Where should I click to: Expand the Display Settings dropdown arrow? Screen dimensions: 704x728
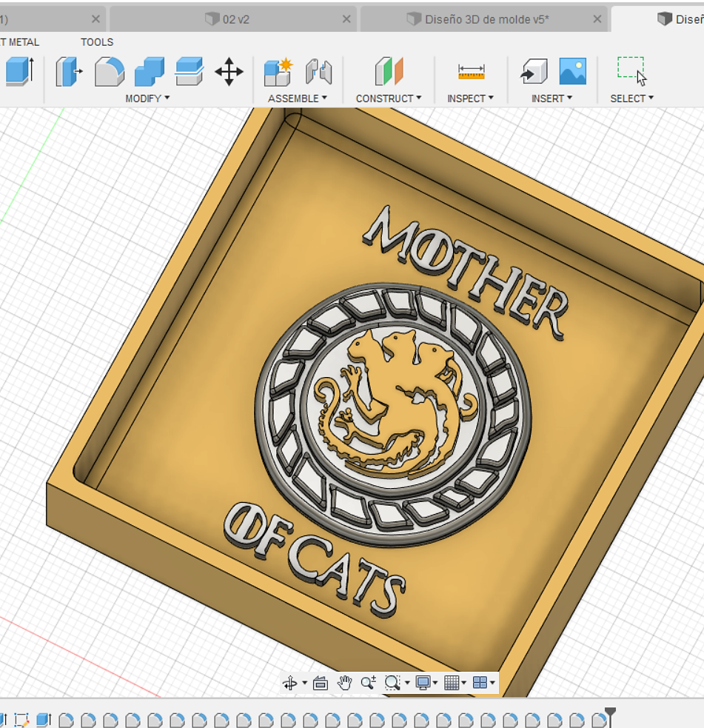(435, 683)
